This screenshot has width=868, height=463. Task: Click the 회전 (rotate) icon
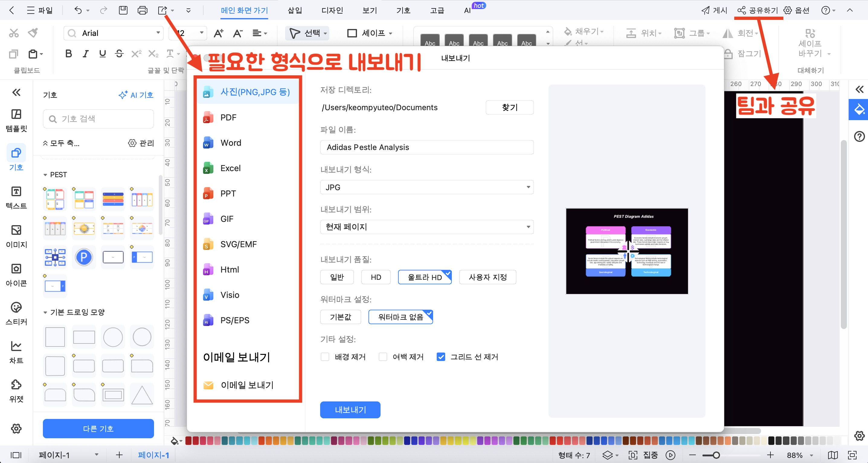(728, 33)
